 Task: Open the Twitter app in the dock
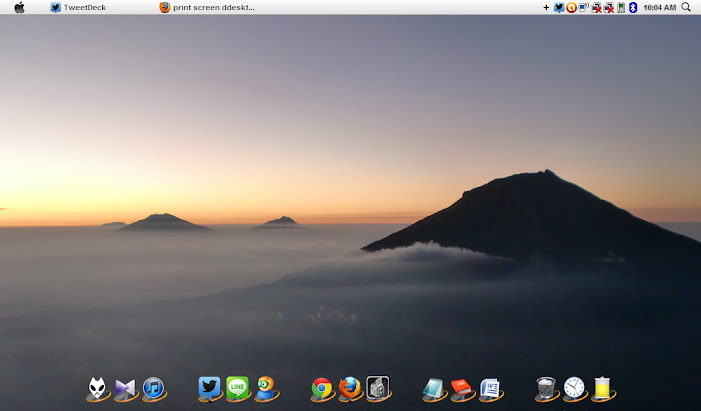click(x=209, y=387)
